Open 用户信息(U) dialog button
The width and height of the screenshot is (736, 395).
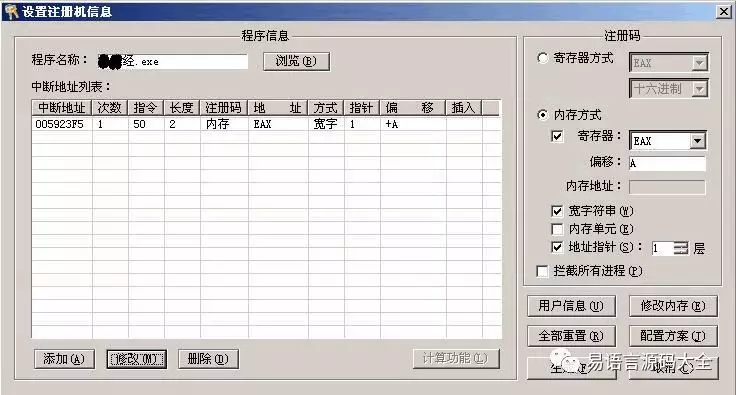tap(571, 306)
